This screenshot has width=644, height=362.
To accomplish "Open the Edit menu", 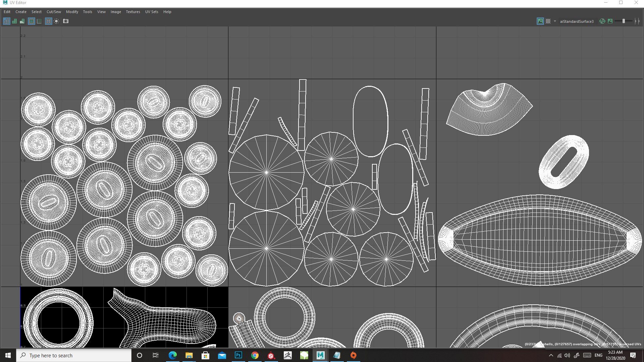I will [7, 12].
